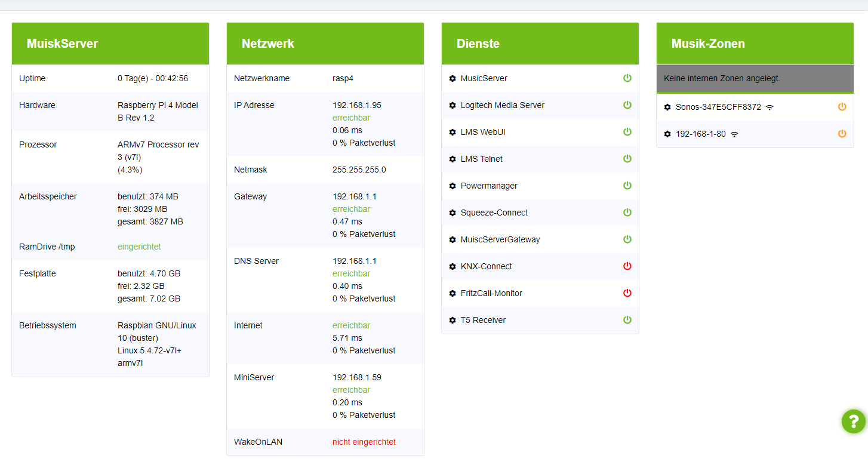Click the gear icon next to MusicServer
This screenshot has width=868, height=471.
point(453,79)
